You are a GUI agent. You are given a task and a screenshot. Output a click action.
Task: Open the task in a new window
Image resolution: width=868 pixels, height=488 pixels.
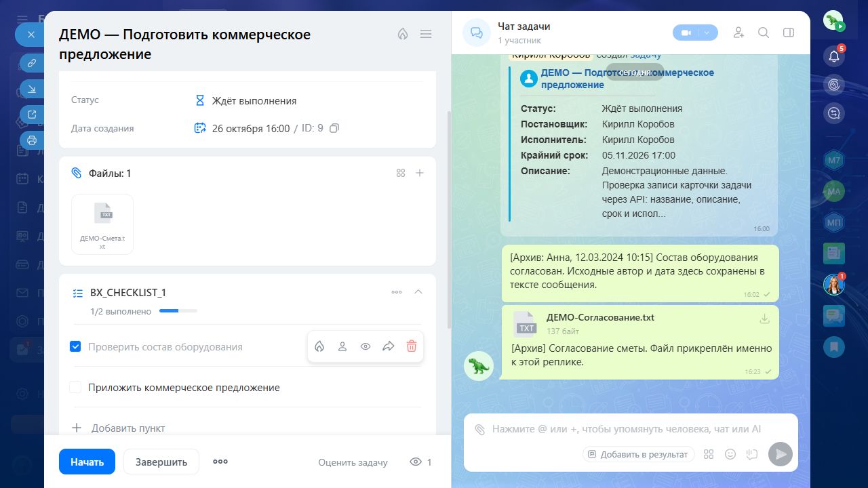31,115
